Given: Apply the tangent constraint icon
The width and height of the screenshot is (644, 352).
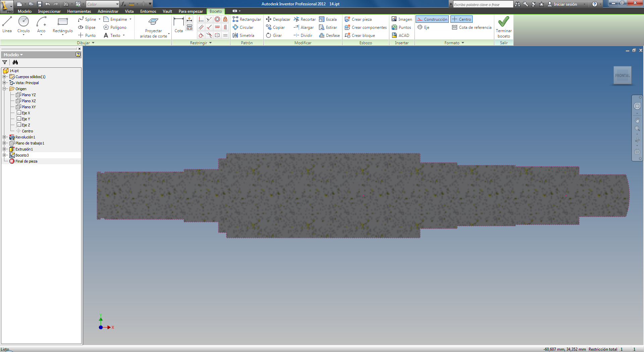Looking at the screenshot, I should pyautogui.click(x=201, y=36).
